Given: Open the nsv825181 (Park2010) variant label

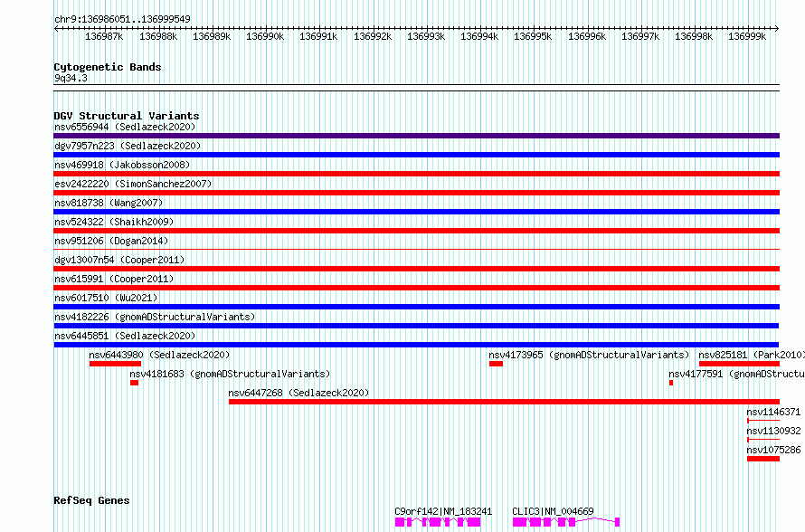Looking at the screenshot, I should coord(752,355).
